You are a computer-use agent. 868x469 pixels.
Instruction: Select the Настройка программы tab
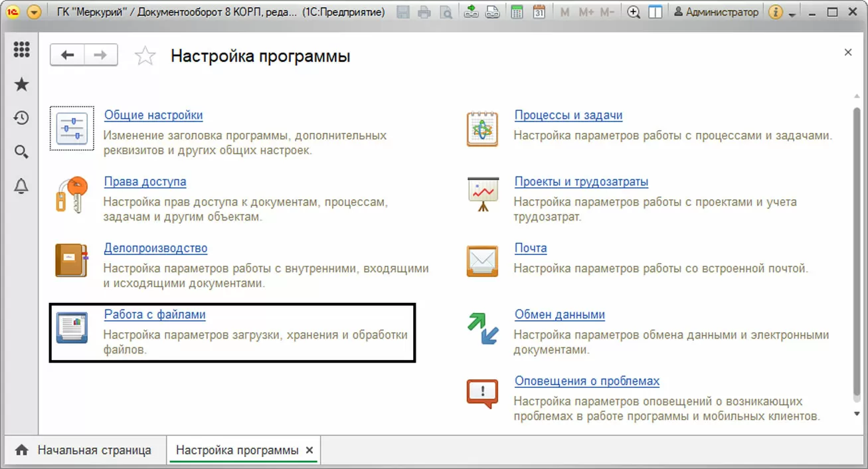[237, 450]
